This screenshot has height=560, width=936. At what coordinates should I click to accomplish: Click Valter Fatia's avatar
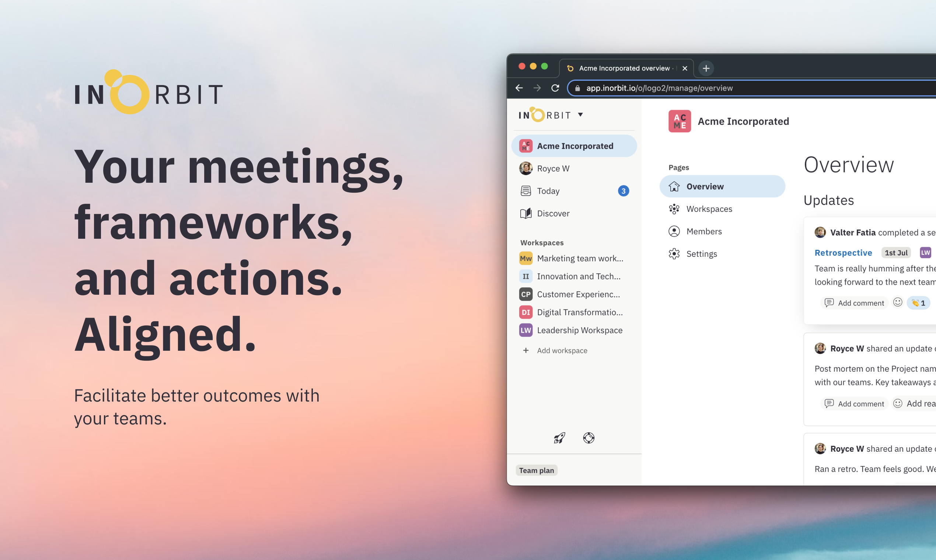(x=820, y=232)
